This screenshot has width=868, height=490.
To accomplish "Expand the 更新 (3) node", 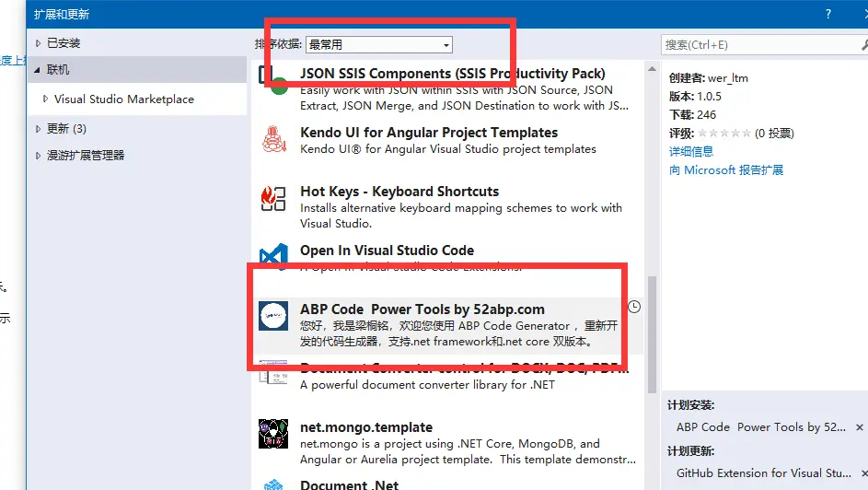I will pos(38,129).
